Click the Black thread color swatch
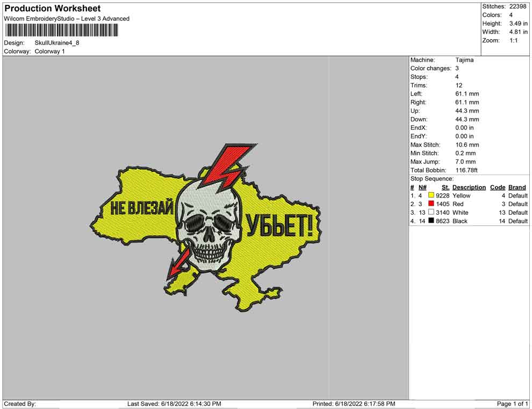This screenshot has width=532, height=409. click(431, 221)
